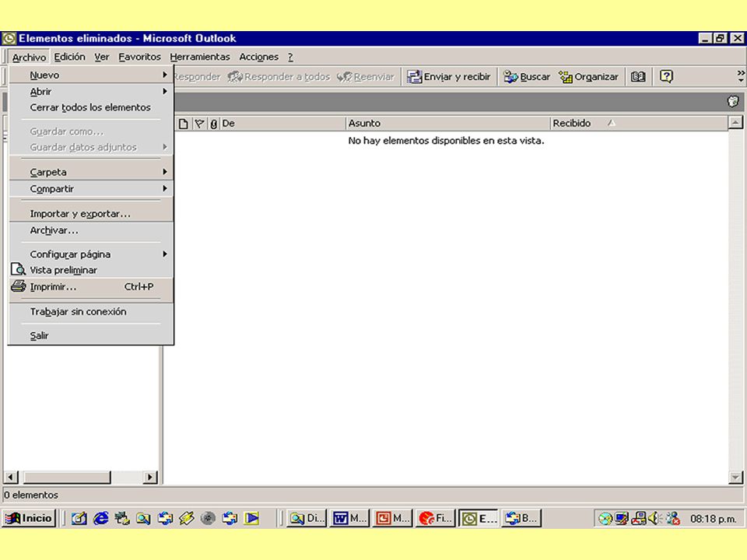Click the help question mark toolbar icon

(666, 77)
